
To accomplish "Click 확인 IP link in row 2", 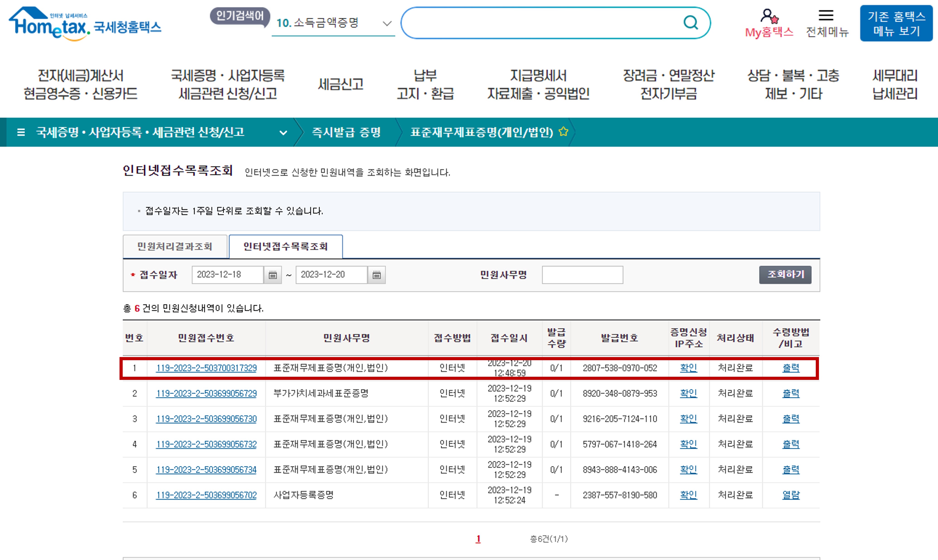I will [688, 393].
